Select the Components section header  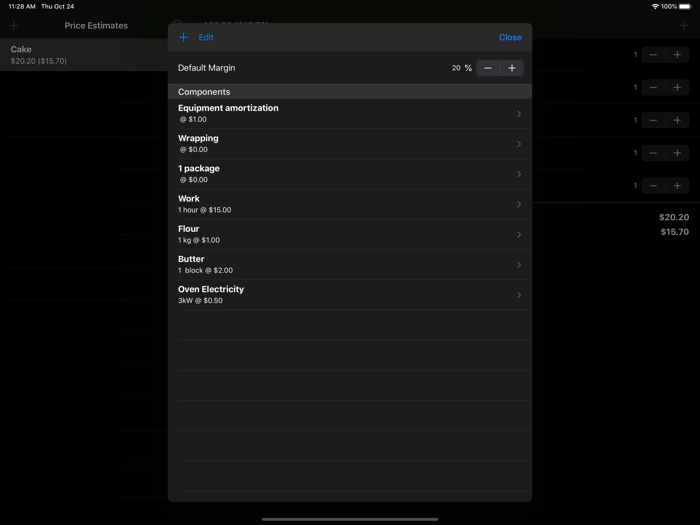tap(350, 92)
